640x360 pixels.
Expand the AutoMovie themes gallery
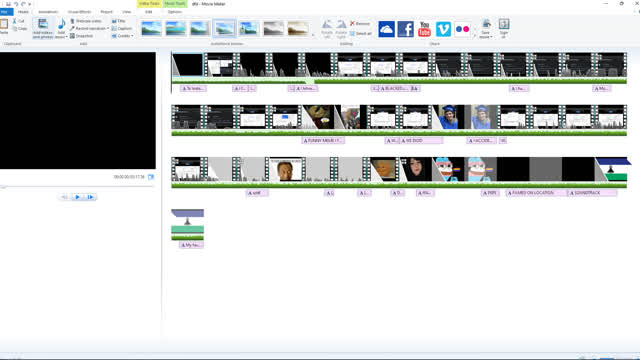(x=313, y=36)
